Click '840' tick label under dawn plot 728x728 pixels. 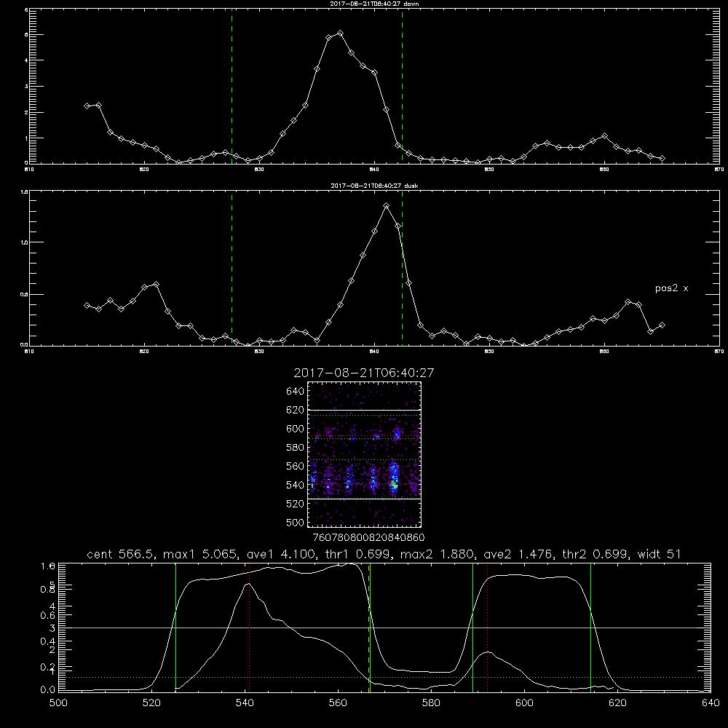click(x=374, y=170)
